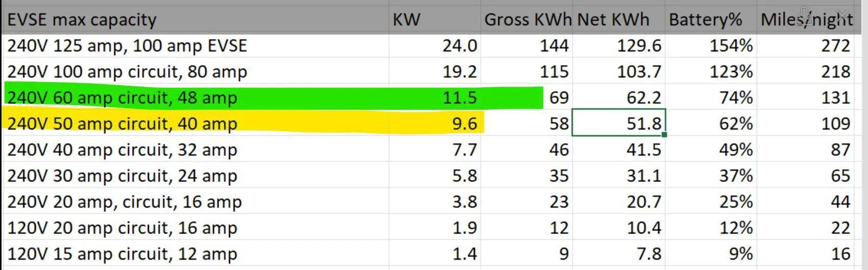
Task: Select the Battery% value 62%
Action: (x=736, y=124)
